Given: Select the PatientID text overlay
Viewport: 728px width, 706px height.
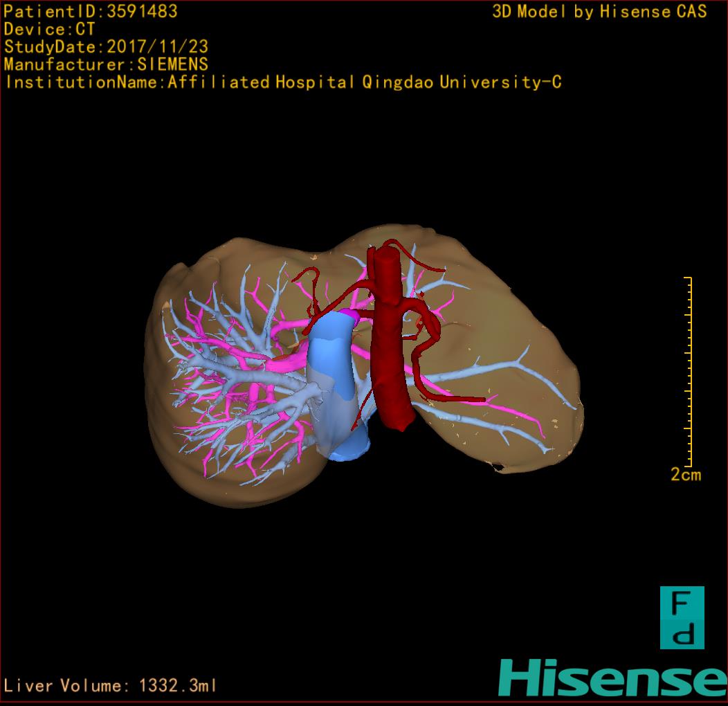Looking at the screenshot, I should (x=91, y=11).
